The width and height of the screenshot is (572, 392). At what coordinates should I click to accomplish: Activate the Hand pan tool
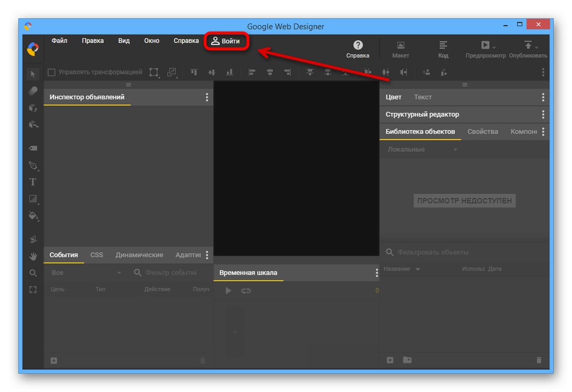click(x=33, y=256)
